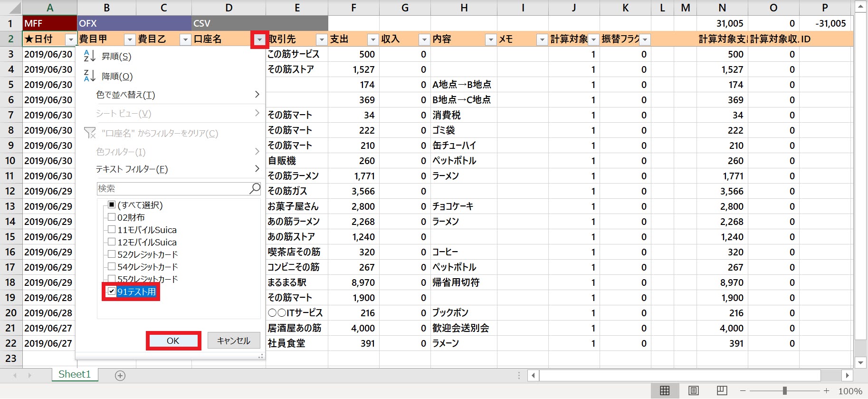Open the 費目甲 column filter dropdown
The width and height of the screenshot is (868, 399).
pos(130,39)
